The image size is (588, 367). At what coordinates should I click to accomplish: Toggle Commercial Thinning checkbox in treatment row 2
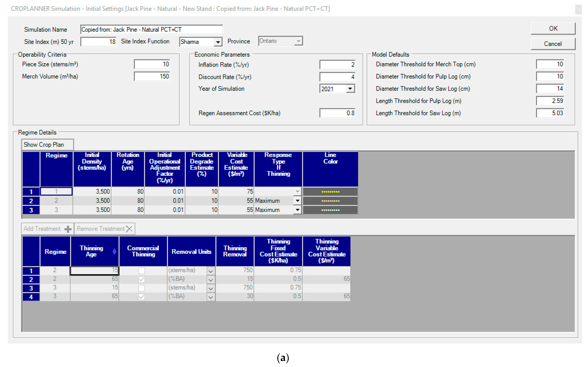click(x=141, y=279)
